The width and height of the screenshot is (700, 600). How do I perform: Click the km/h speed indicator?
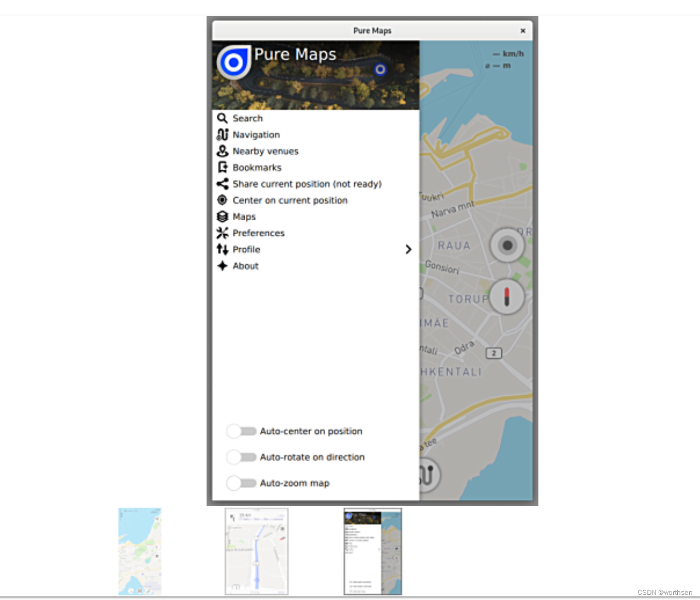(508, 54)
